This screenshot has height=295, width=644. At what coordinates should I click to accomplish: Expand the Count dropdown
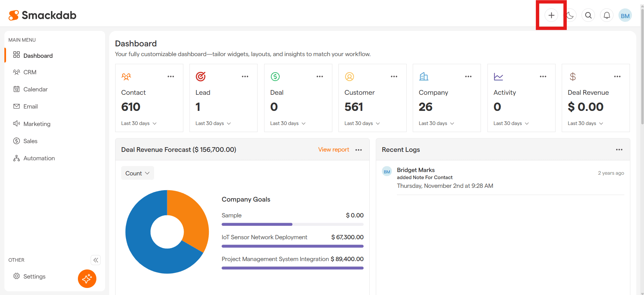(137, 173)
